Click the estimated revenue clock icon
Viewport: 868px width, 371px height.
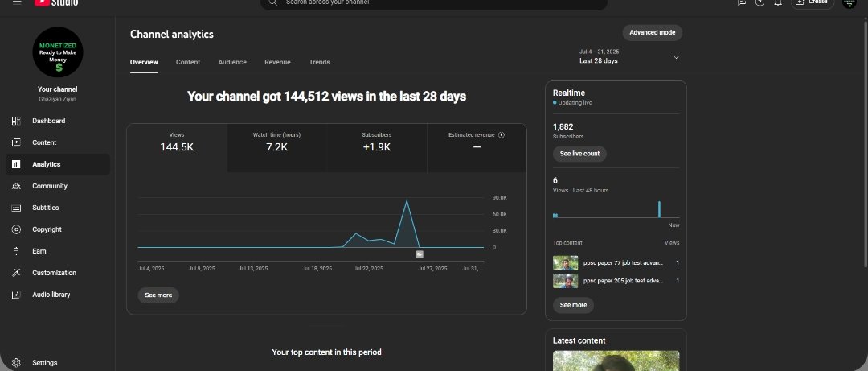pyautogui.click(x=502, y=134)
